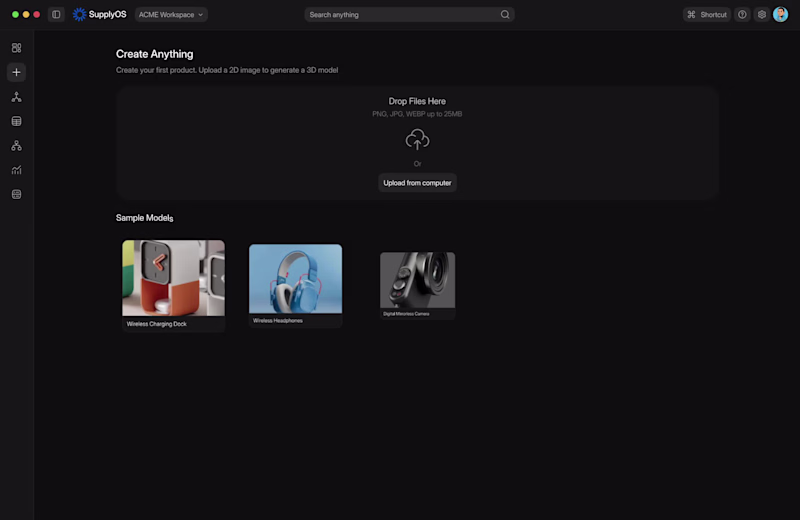Open the database storage icon in sidebar

(16, 194)
